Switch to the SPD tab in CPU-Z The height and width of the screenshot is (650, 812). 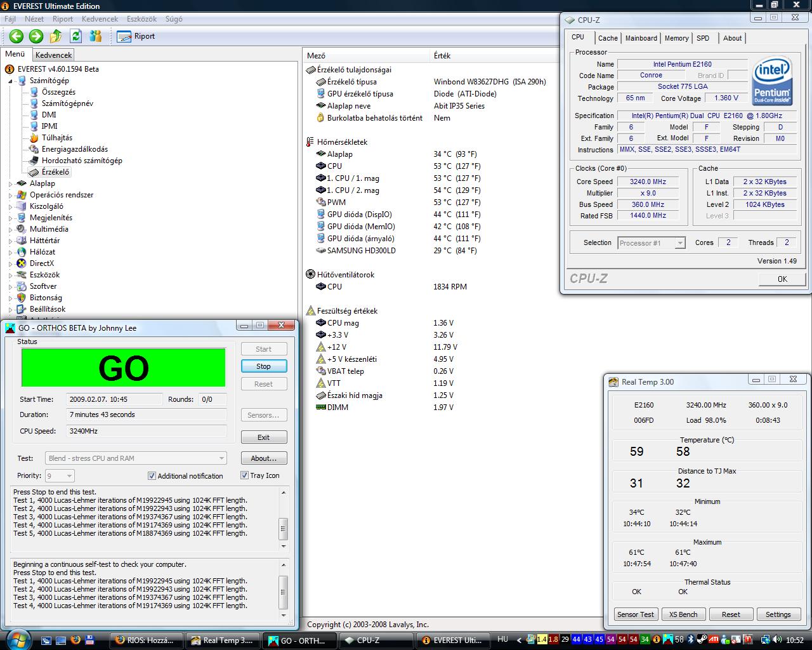tap(703, 38)
